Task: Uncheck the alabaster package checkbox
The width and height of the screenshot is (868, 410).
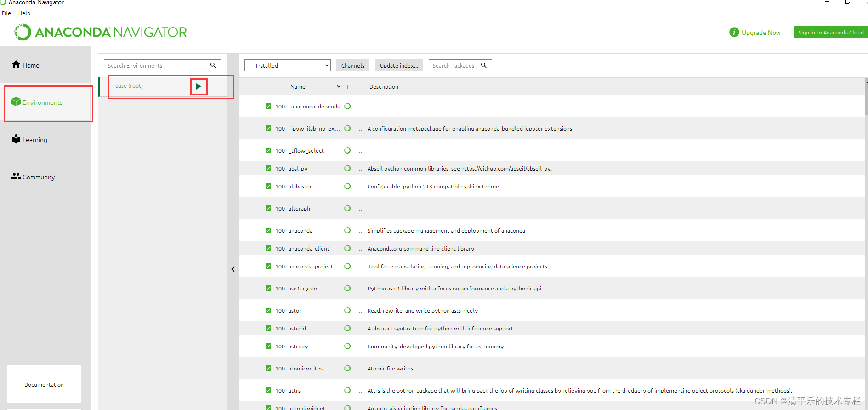Action: click(268, 186)
